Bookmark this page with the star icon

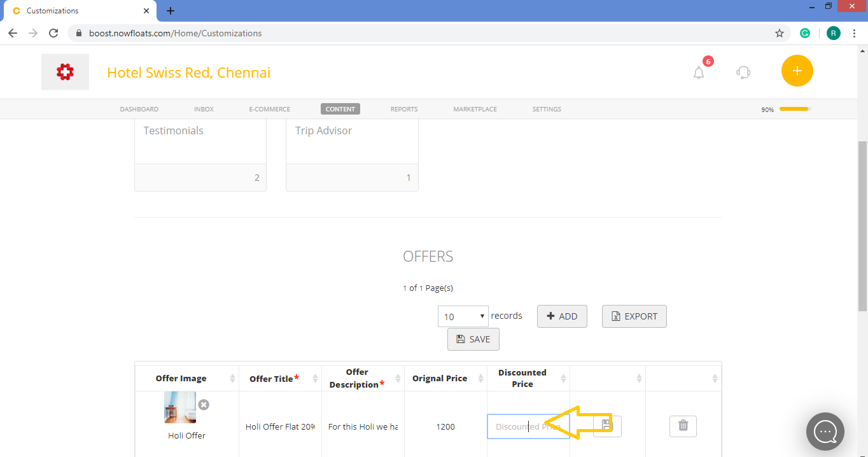780,33
